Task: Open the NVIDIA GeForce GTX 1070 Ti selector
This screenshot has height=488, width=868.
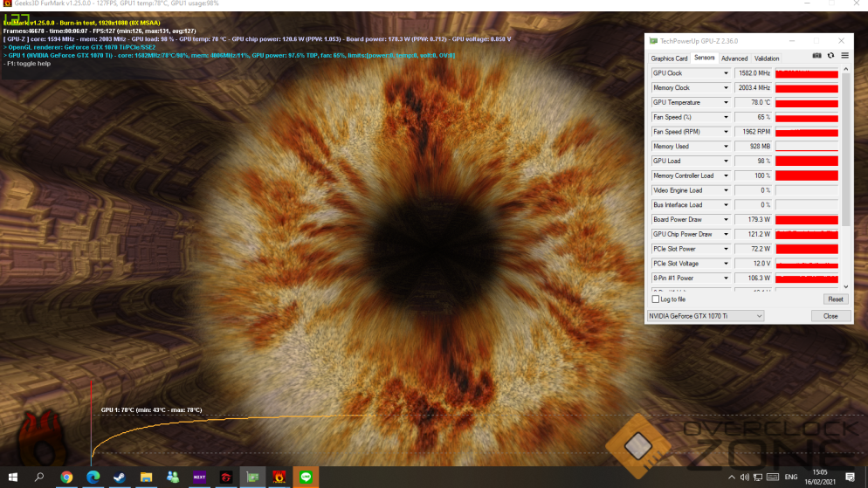Action: 706,316
